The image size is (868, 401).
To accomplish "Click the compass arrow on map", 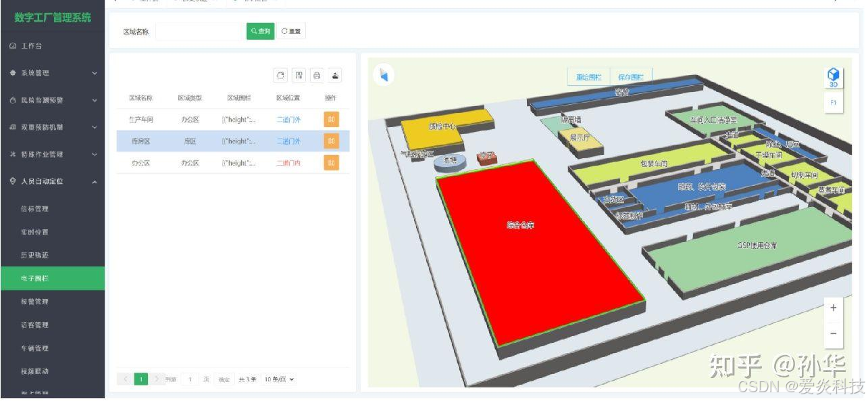I will click(384, 75).
